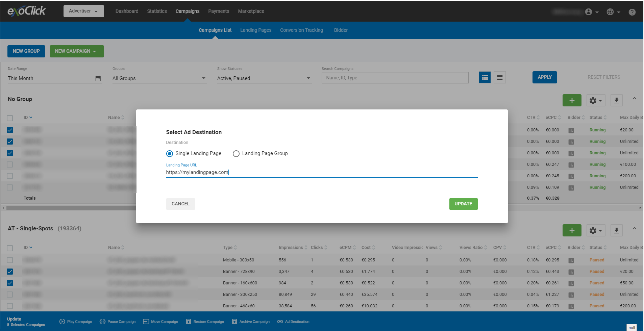Open the Date Range calendar icon

(x=98, y=78)
